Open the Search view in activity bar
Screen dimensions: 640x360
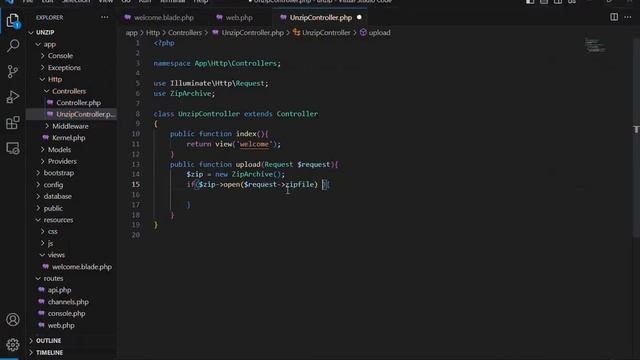pyautogui.click(x=13, y=46)
